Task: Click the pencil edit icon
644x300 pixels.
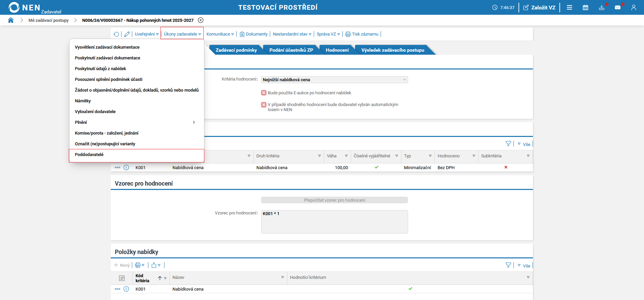Action: pos(127,34)
